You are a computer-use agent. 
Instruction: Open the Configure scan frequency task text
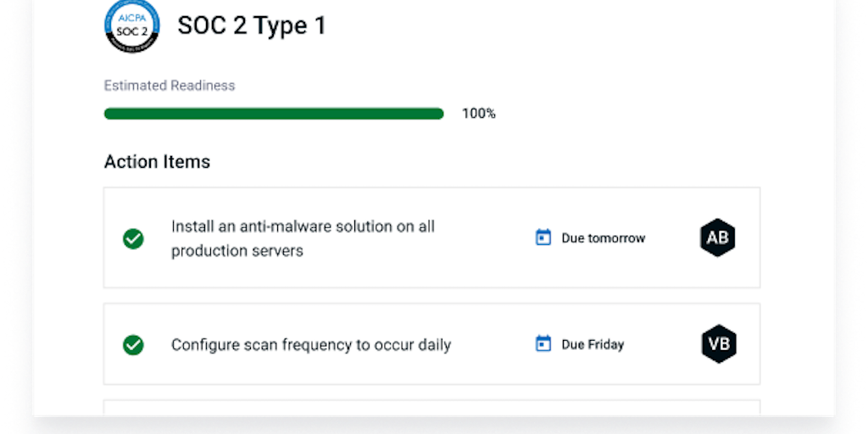311,345
